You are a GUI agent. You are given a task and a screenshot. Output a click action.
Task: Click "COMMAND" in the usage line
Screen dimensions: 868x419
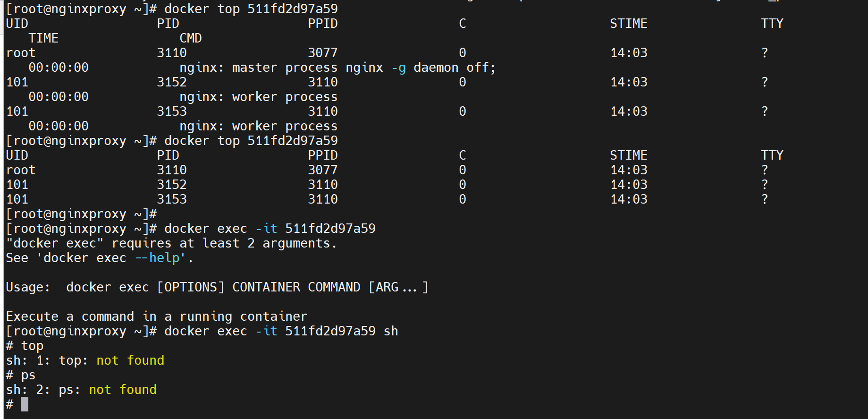334,287
